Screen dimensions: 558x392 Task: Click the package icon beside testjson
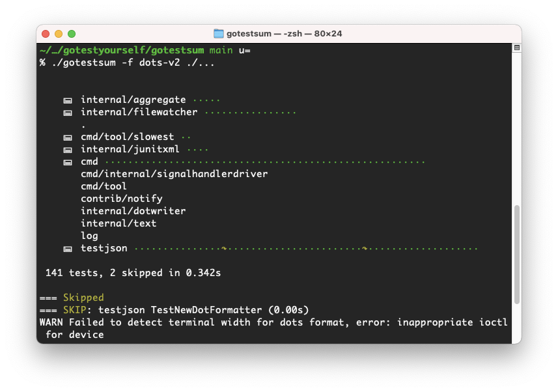[68, 249]
